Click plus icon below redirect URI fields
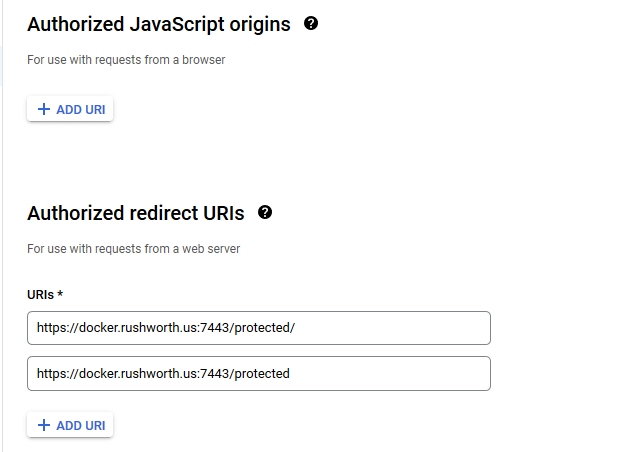 [44, 425]
